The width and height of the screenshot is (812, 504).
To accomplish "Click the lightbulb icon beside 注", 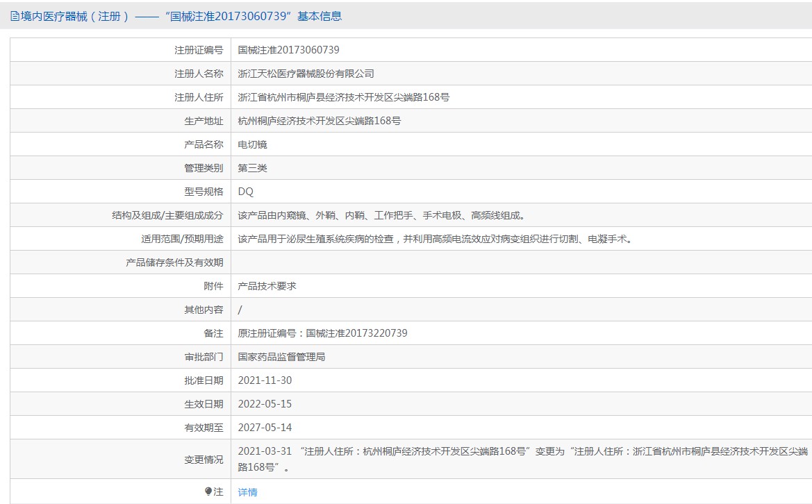I will (x=208, y=492).
